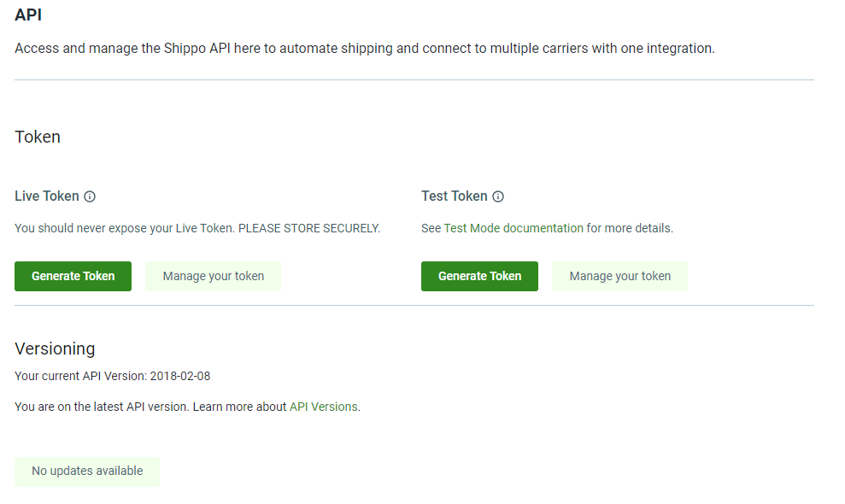This screenshot has height=504, width=845.
Task: Generate a new Test Token
Action: point(479,276)
